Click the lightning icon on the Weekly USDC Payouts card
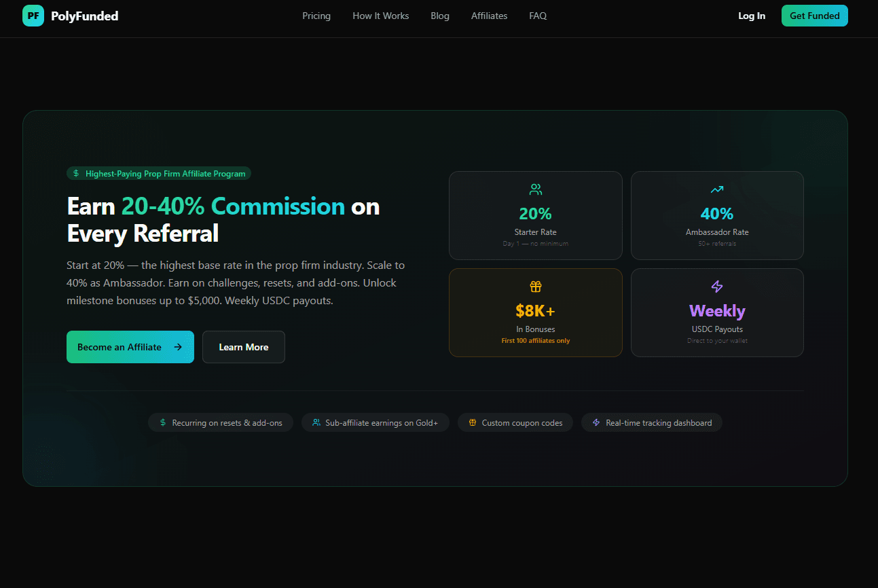 point(717,287)
